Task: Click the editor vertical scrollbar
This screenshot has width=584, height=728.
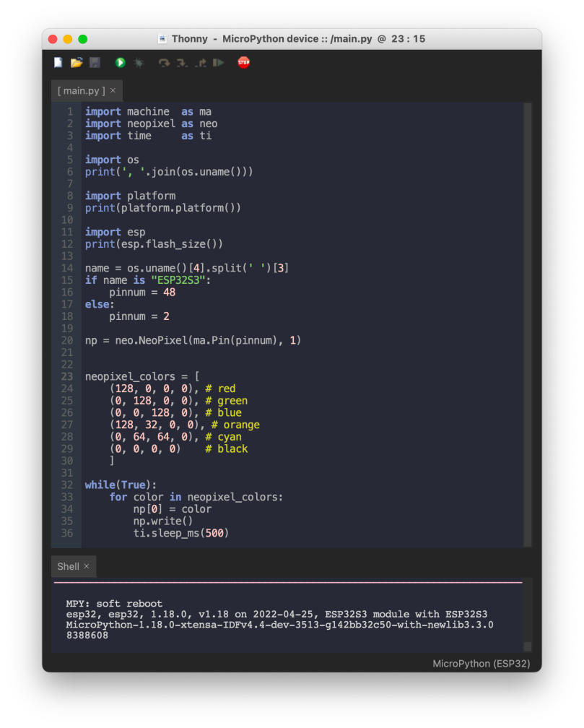Action: click(528, 324)
